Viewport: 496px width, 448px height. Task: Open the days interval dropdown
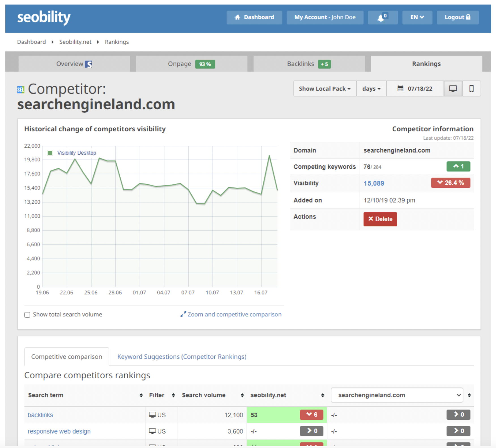click(371, 89)
